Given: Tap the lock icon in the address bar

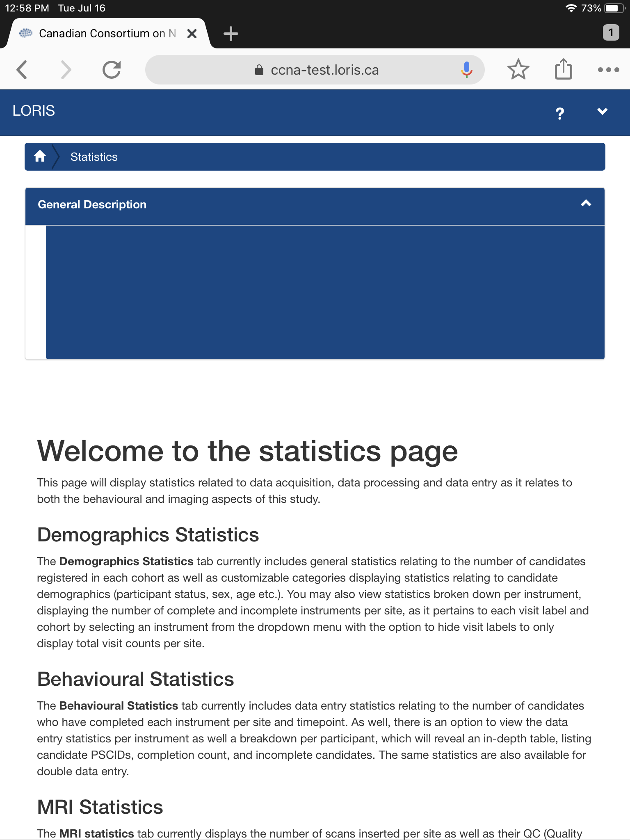Looking at the screenshot, I should [x=259, y=69].
